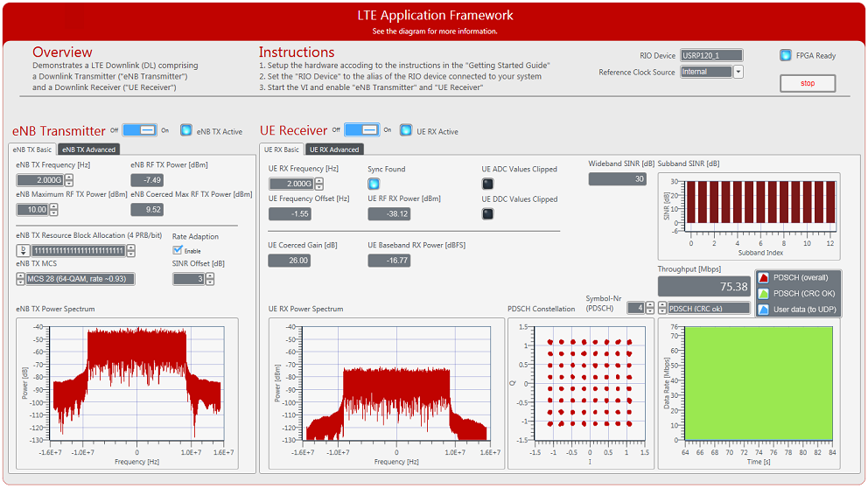Click the RIO Device input field
This screenshot has width=868, height=488.
(x=711, y=55)
